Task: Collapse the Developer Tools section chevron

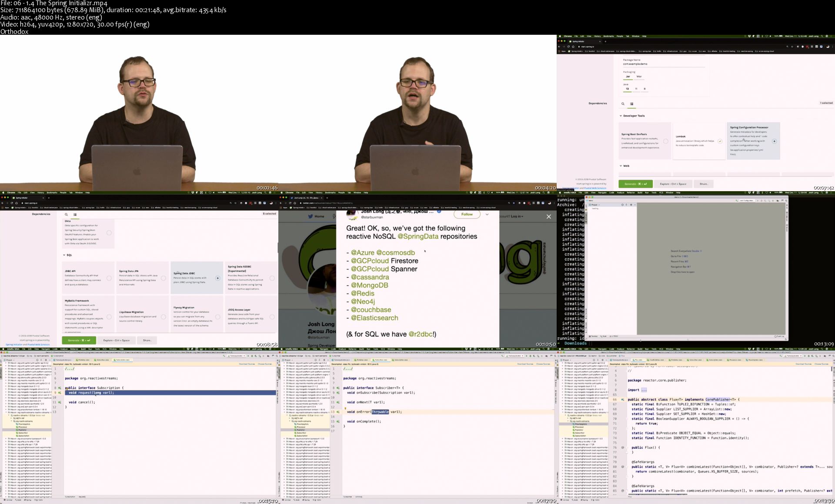Action: 621,116
